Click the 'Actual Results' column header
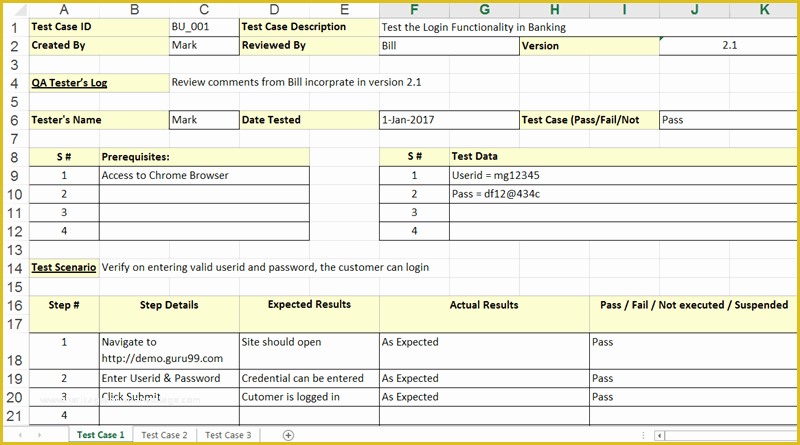Image resolution: width=800 pixels, height=445 pixels. pyautogui.click(x=484, y=314)
